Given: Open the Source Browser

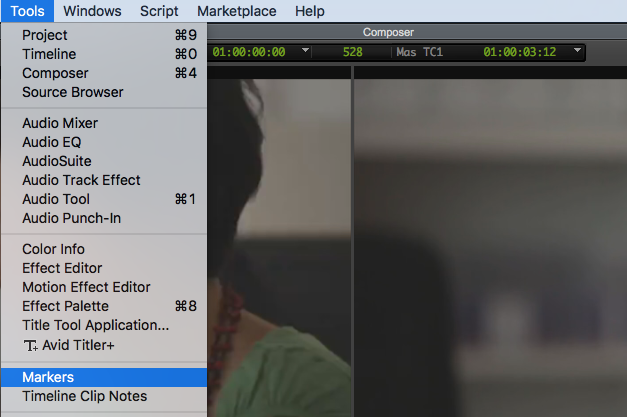Looking at the screenshot, I should click(x=72, y=92).
